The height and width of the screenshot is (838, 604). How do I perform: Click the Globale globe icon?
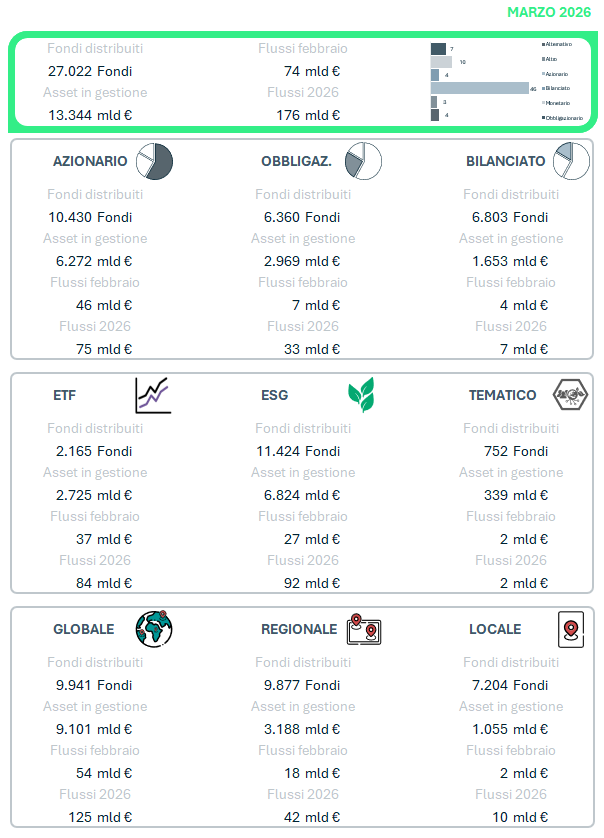click(155, 629)
